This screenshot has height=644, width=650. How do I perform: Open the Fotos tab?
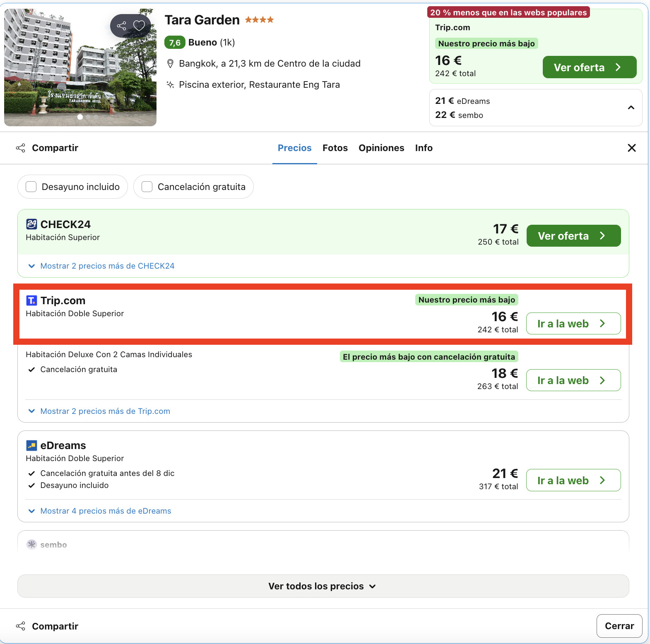point(335,148)
